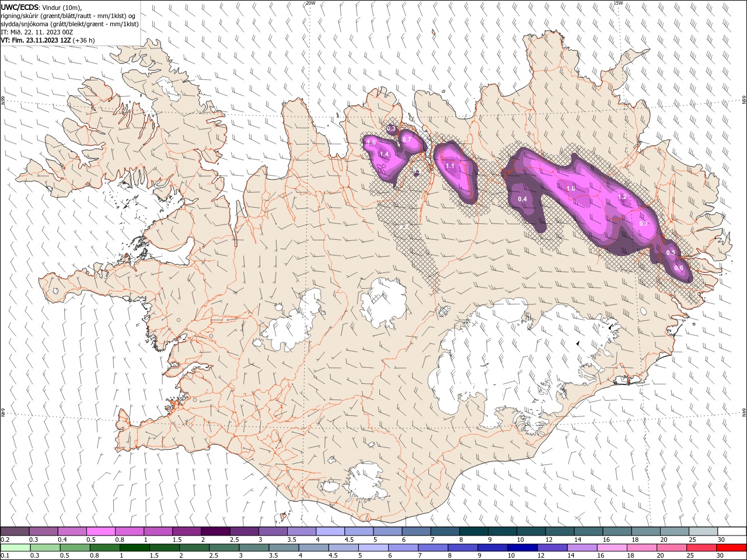The width and height of the screenshot is (747, 560).
Task: Pick upper legend light blue swatch 4–4.5
Action: [x=330, y=531]
